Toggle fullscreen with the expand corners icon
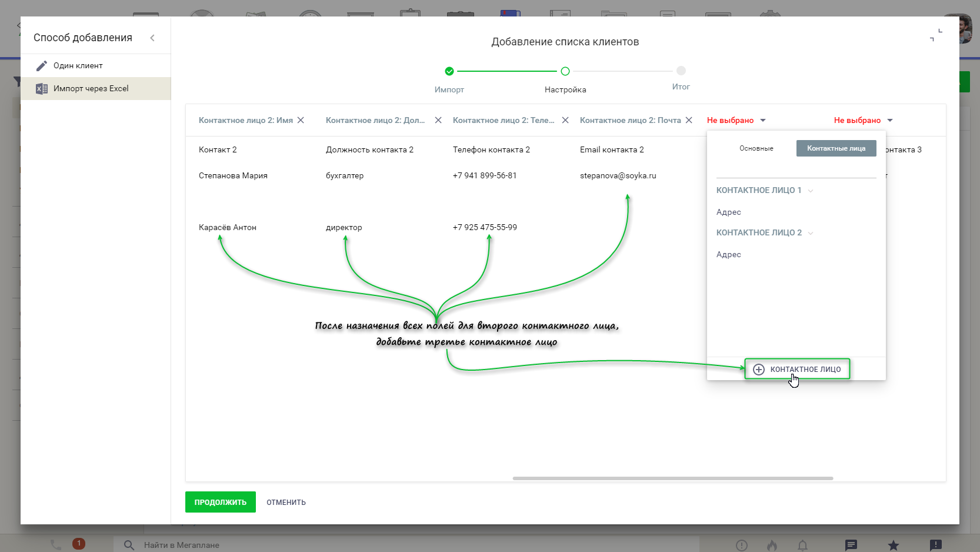980x552 pixels. [x=936, y=35]
